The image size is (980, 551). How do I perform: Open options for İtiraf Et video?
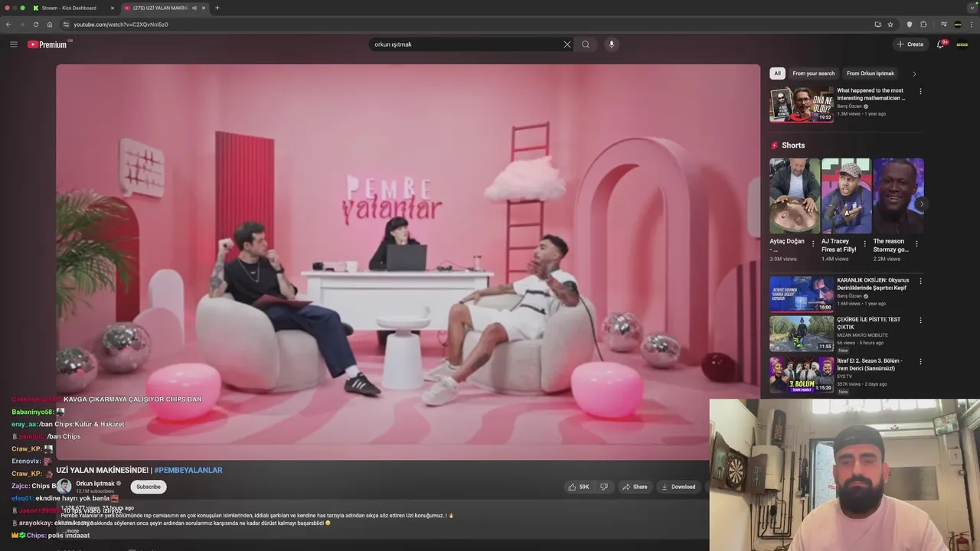[x=920, y=361]
